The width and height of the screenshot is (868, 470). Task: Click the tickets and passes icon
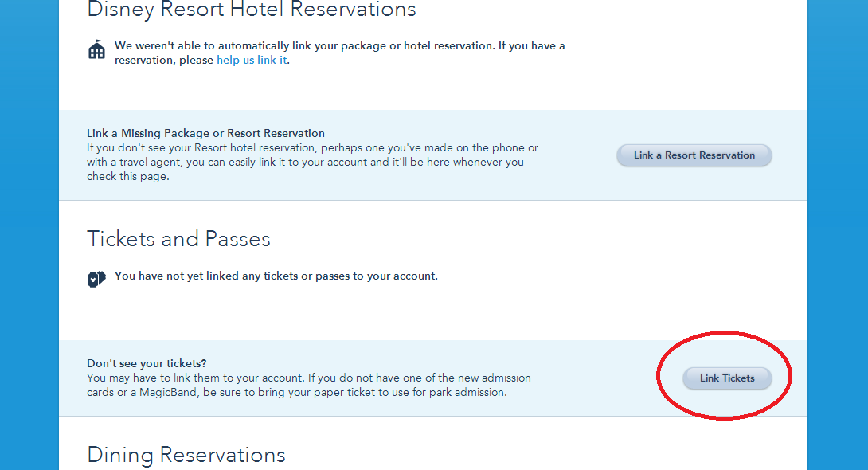[x=96, y=279]
